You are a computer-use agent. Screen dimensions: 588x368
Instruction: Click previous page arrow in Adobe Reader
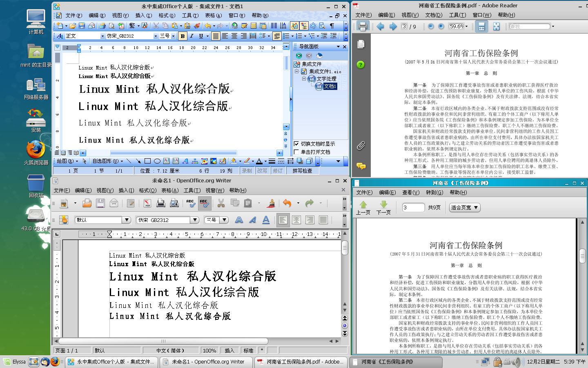pos(380,27)
